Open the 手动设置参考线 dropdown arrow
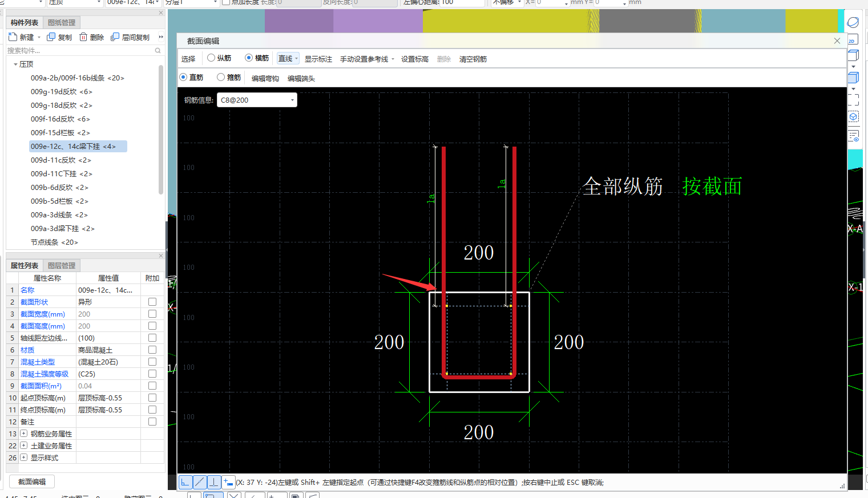The height and width of the screenshot is (498, 868). (393, 59)
